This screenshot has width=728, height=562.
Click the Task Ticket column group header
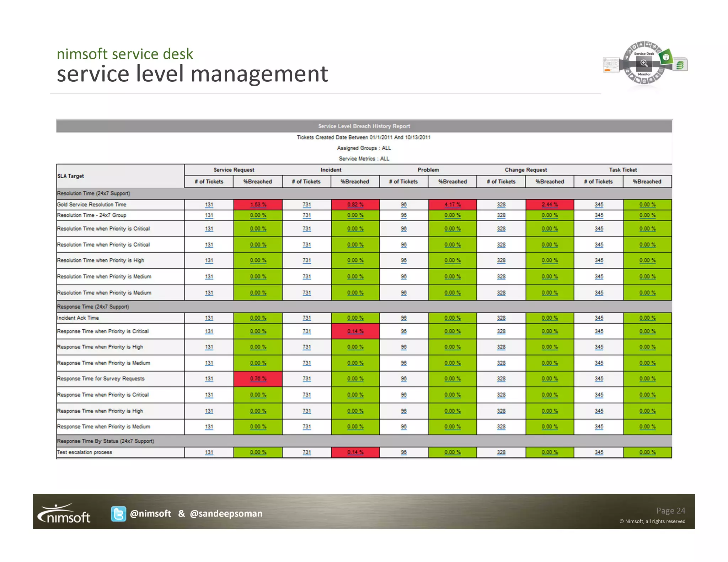pyautogui.click(x=623, y=170)
